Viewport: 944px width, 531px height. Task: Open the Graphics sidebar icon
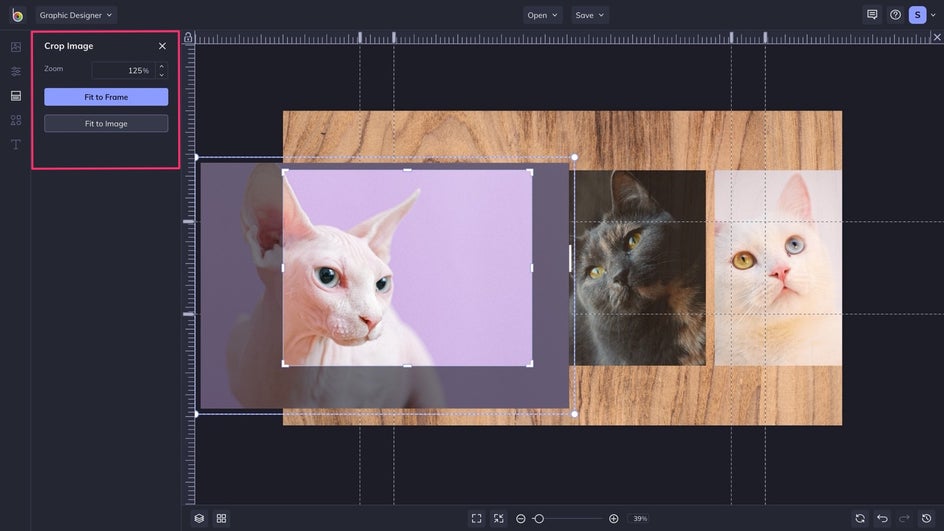point(16,120)
